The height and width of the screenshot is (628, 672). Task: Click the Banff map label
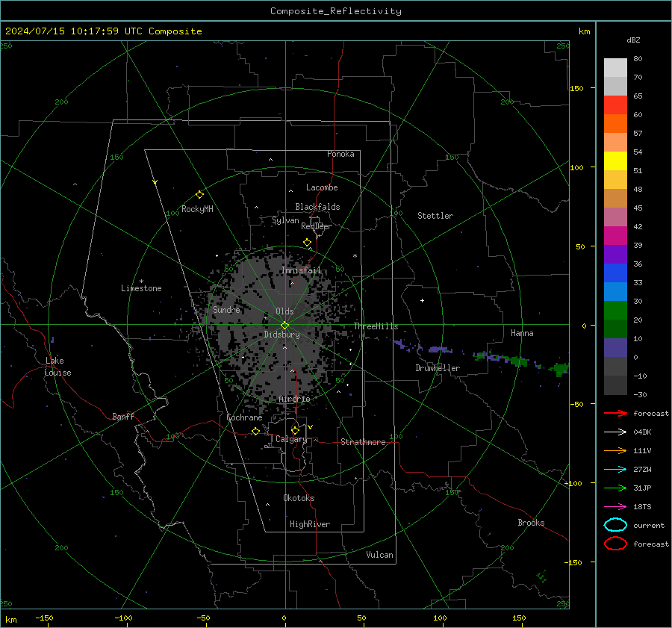tap(123, 417)
